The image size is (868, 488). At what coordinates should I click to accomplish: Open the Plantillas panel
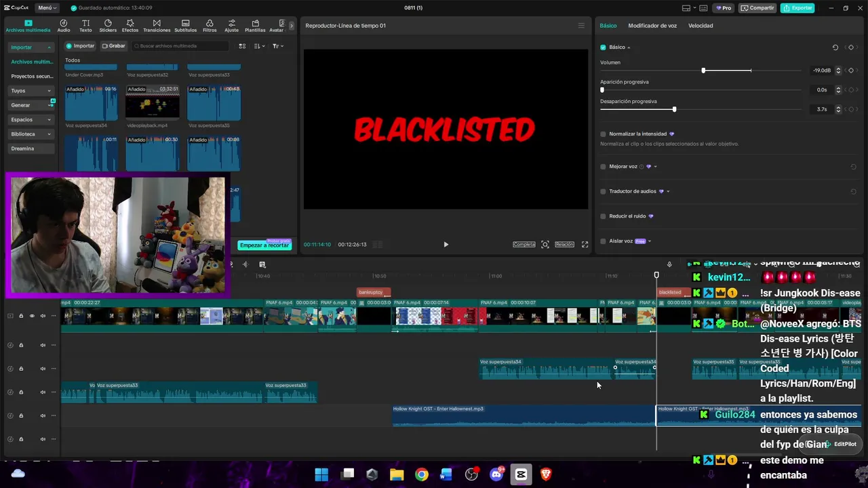pyautogui.click(x=255, y=26)
